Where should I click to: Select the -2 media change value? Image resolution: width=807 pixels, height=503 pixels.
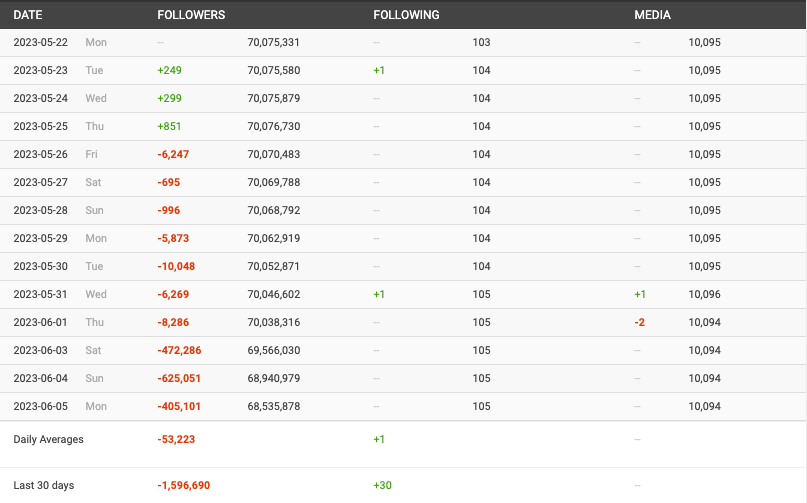click(639, 323)
